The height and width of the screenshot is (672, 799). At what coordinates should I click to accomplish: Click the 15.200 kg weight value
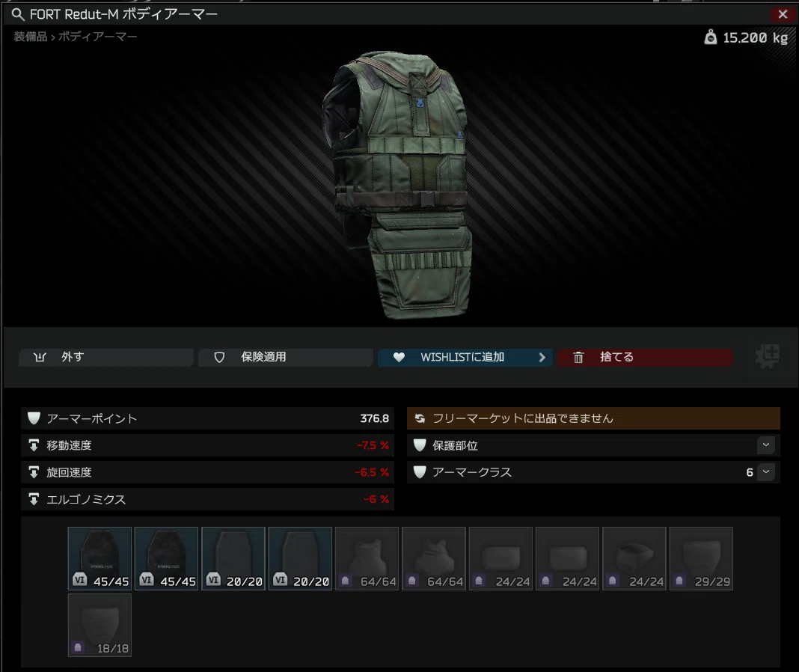pos(755,37)
